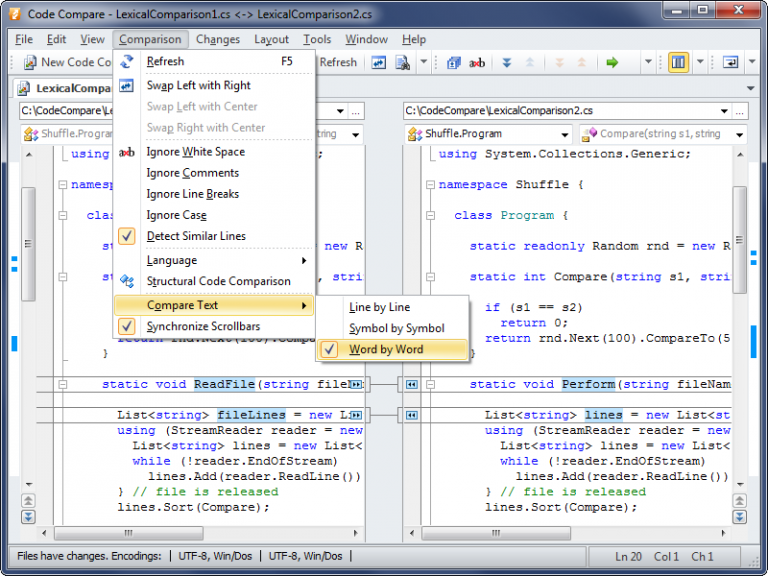Copy lines change to the left pane
This screenshot has width=768, height=576.
(411, 414)
